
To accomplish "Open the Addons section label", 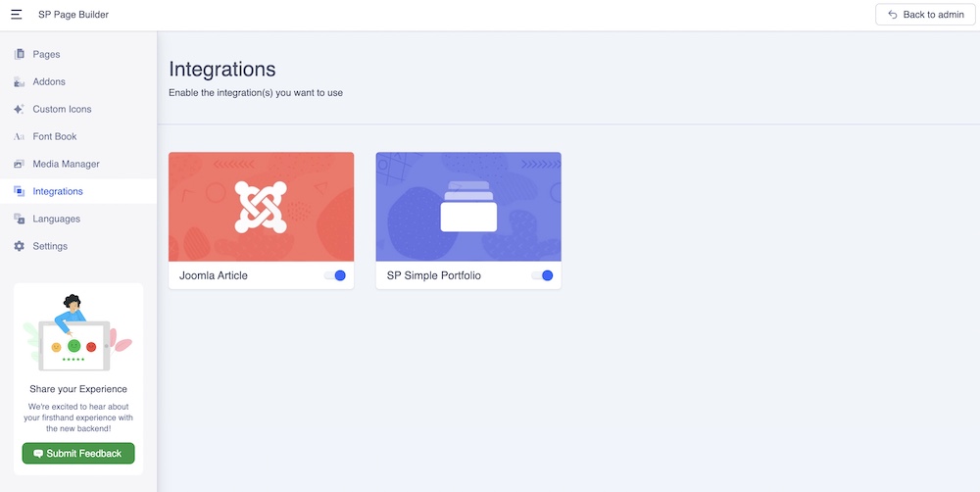I will pos(49,81).
